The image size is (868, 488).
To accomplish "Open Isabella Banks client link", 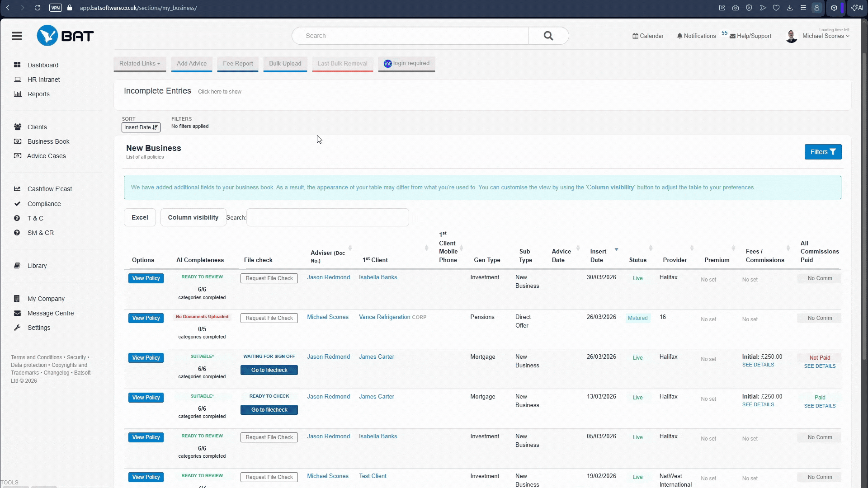I will point(377,277).
